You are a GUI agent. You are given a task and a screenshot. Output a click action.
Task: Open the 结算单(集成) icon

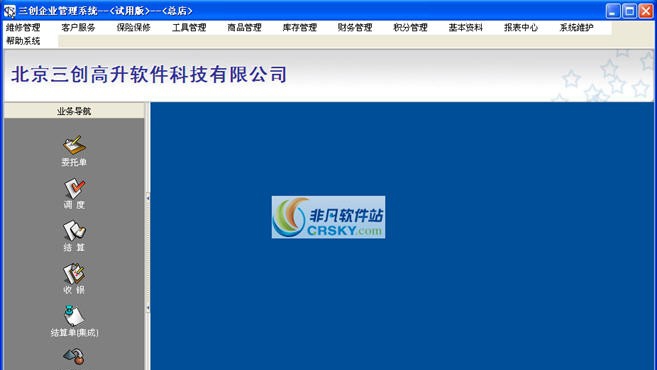point(74,316)
